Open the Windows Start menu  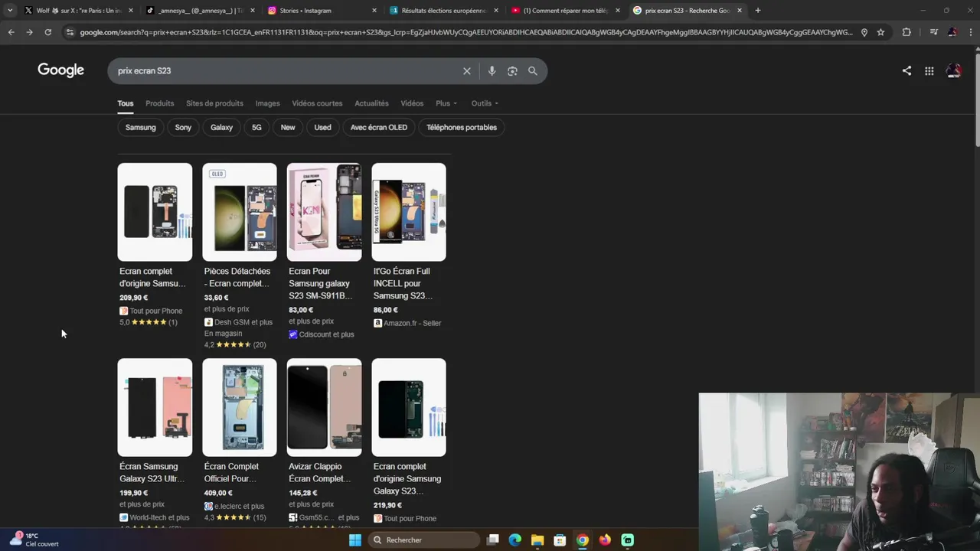pos(354,540)
